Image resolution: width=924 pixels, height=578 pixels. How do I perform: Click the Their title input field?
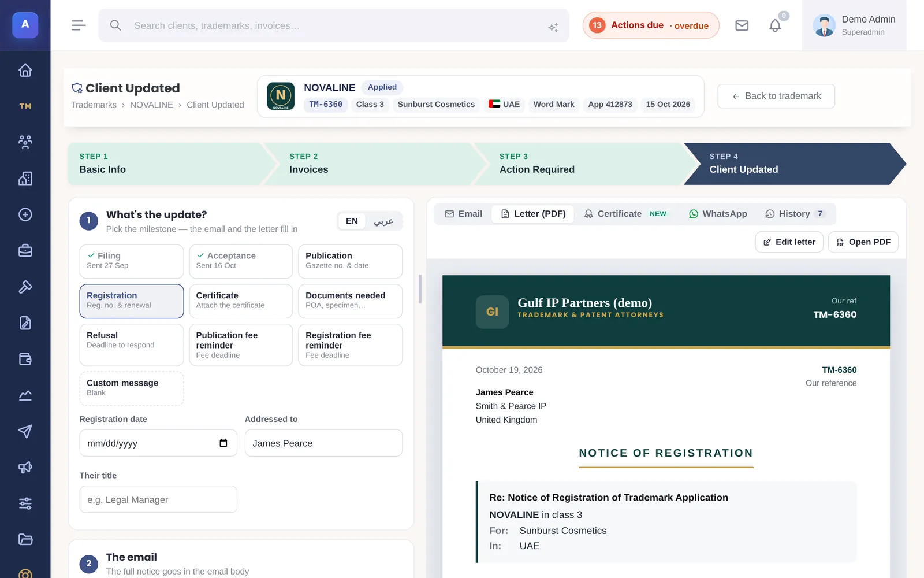pyautogui.click(x=158, y=499)
